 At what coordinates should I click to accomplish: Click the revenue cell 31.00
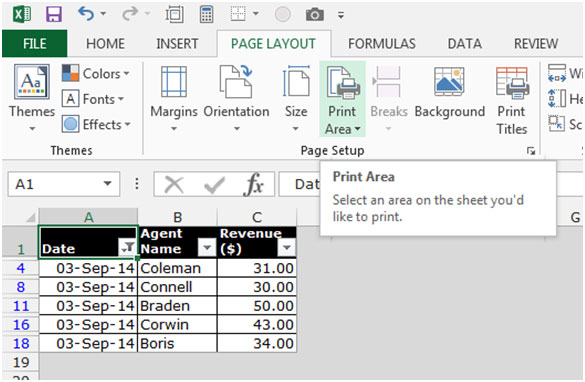pyautogui.click(x=257, y=268)
